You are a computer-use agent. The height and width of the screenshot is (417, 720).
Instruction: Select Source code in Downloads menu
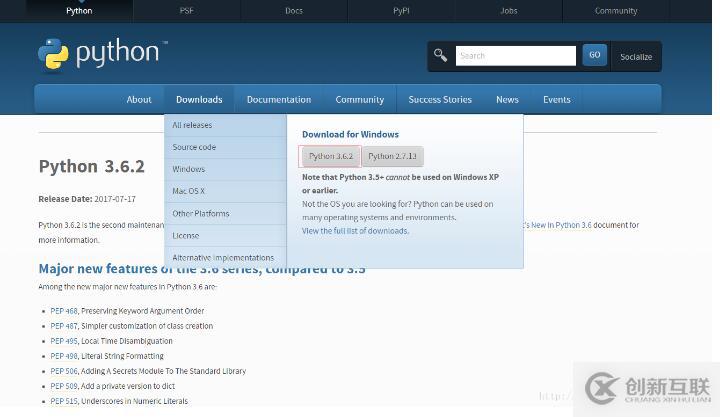pyautogui.click(x=225, y=147)
